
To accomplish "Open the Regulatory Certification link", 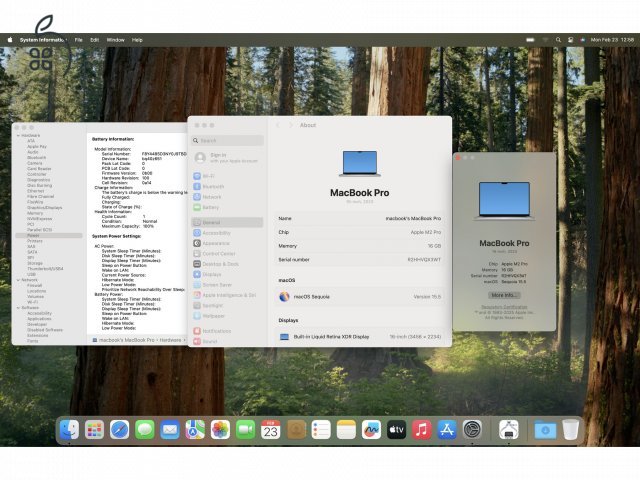I will pyautogui.click(x=504, y=307).
